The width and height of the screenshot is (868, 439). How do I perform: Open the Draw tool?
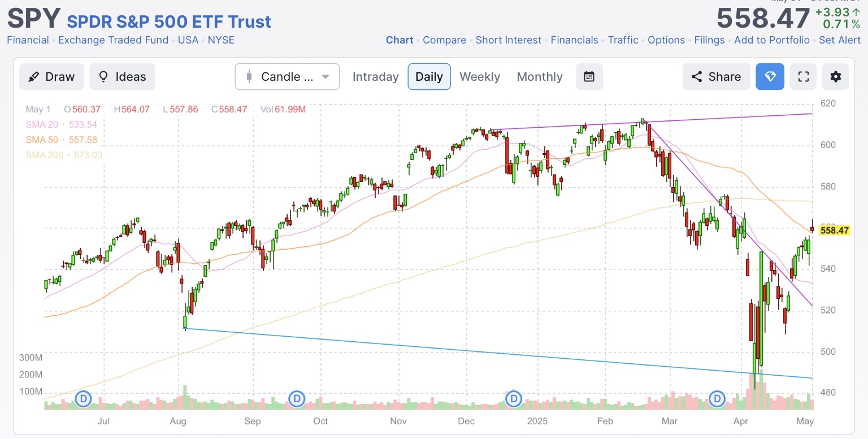51,77
